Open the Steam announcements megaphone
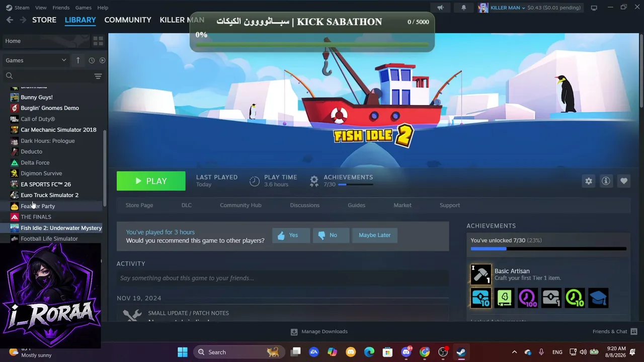This screenshot has width=644, height=362. [440, 8]
